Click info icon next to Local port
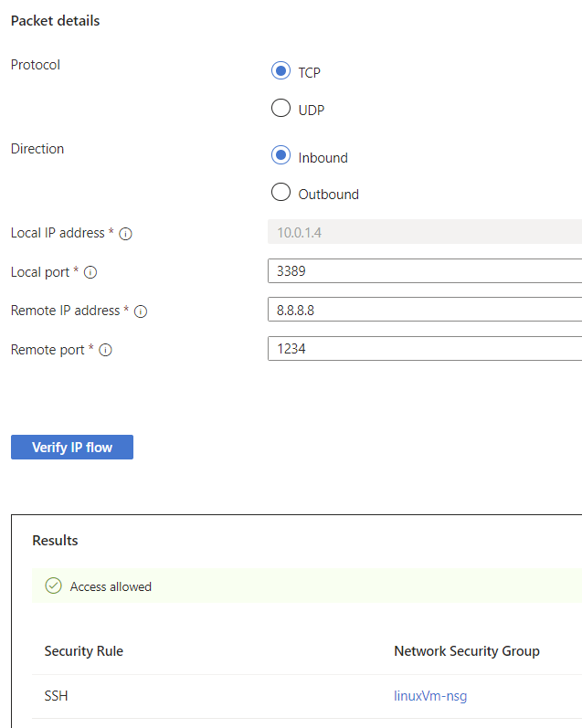Image resolution: width=582 pixels, height=728 pixels. click(x=90, y=272)
